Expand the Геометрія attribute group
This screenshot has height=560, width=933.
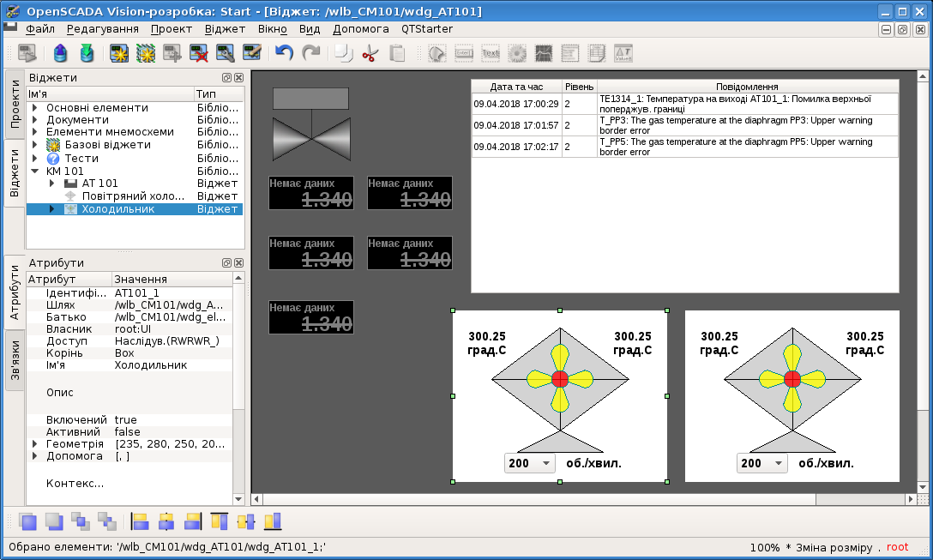point(34,444)
